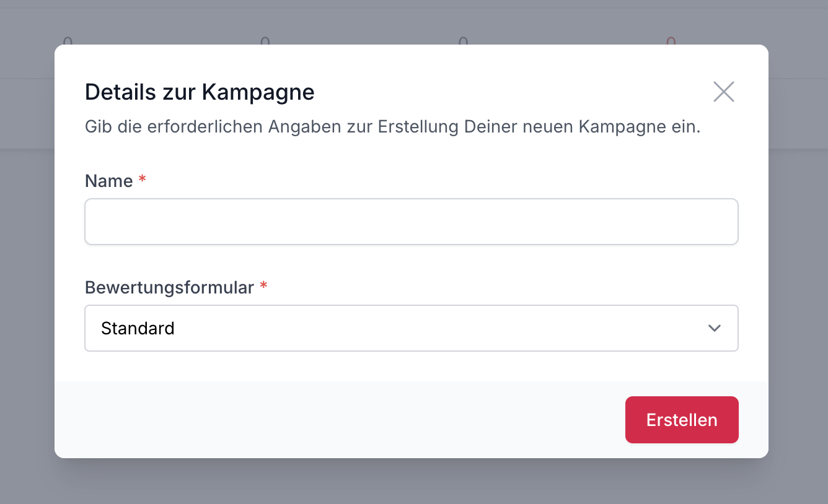Image resolution: width=828 pixels, height=504 pixels.
Task: Click the red asterisk beside Bewertungsformular
Action: pyautogui.click(x=263, y=287)
